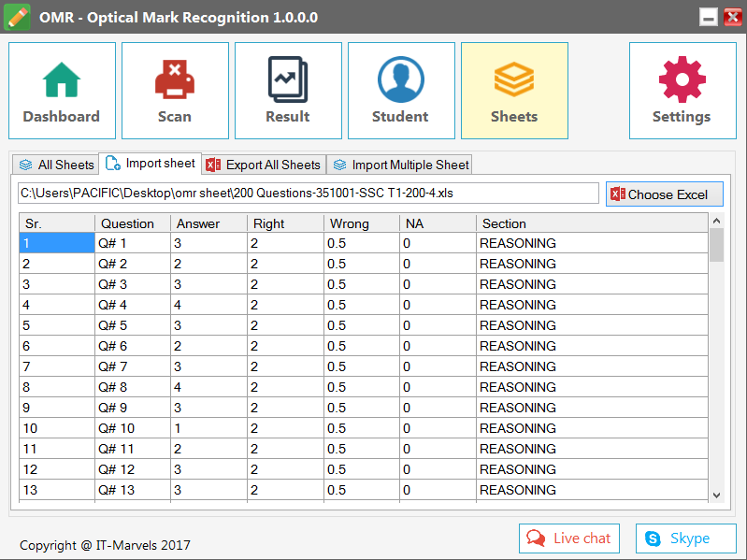The width and height of the screenshot is (747, 560).
Task: Click Section cell in Q# 7 row
Action: click(x=592, y=366)
